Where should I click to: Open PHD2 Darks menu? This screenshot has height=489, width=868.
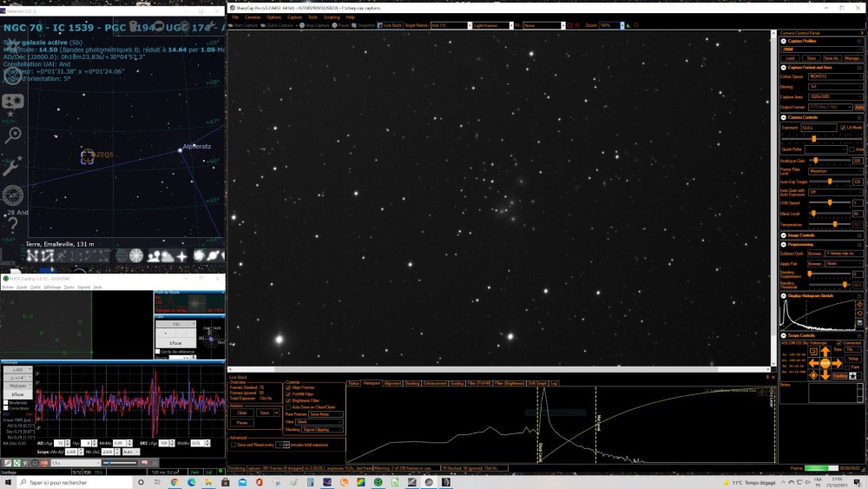click(x=69, y=287)
